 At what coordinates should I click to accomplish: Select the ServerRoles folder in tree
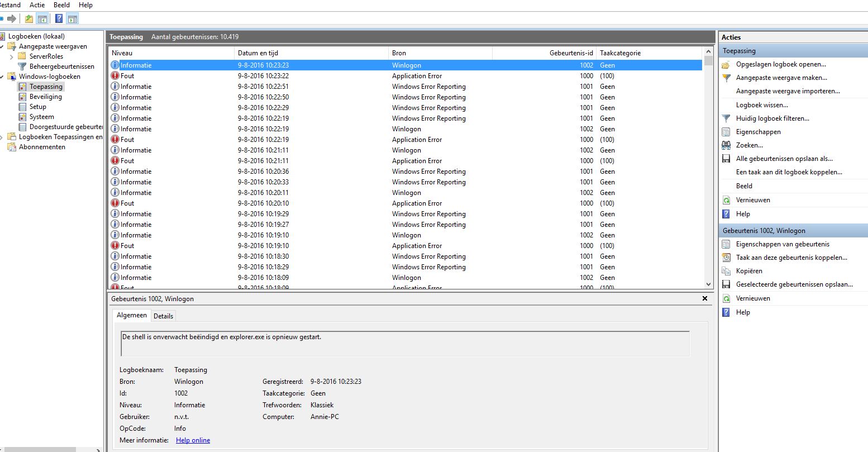(46, 56)
